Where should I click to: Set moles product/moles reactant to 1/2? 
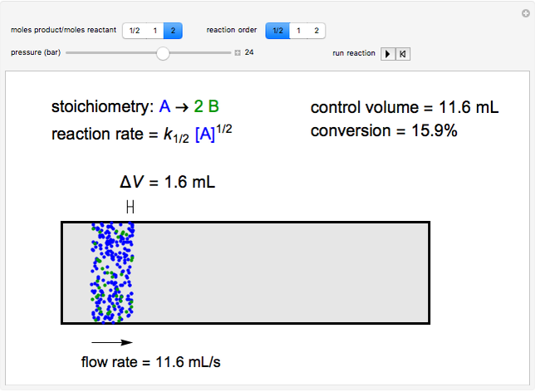click(133, 31)
